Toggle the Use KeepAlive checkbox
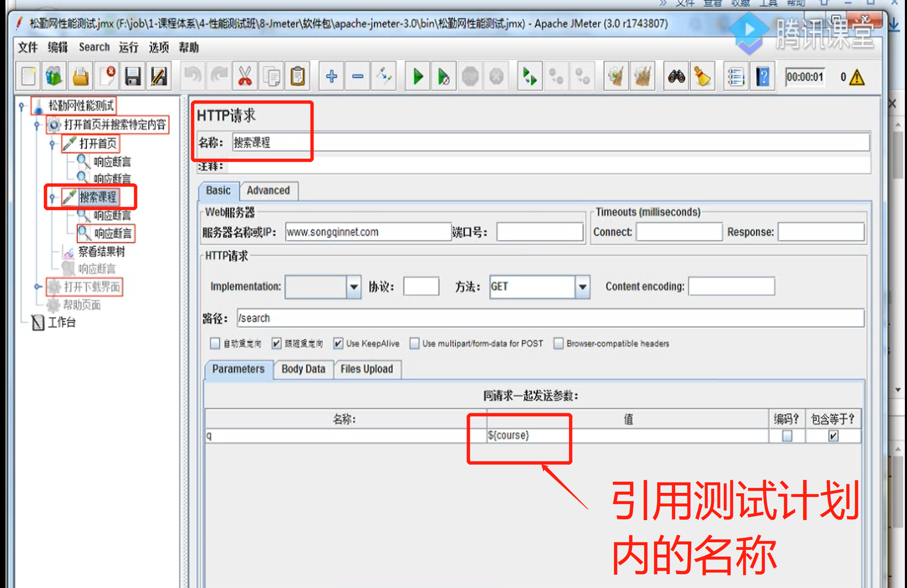The width and height of the screenshot is (907, 588). point(338,344)
